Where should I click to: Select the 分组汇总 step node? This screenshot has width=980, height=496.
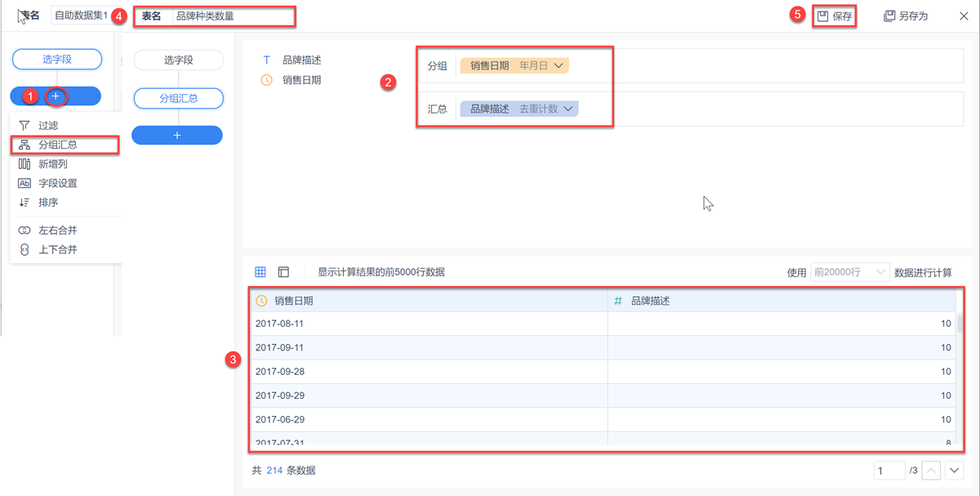pyautogui.click(x=178, y=98)
